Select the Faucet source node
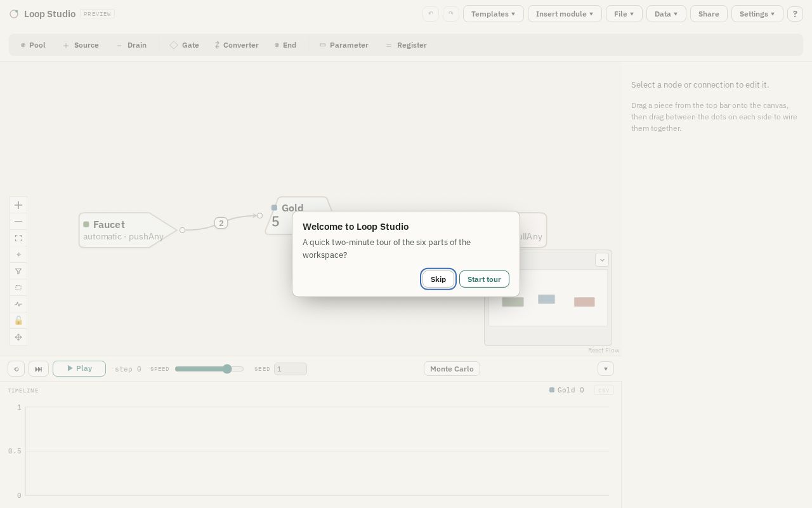Image resolution: width=812 pixels, height=508 pixels. [x=127, y=230]
